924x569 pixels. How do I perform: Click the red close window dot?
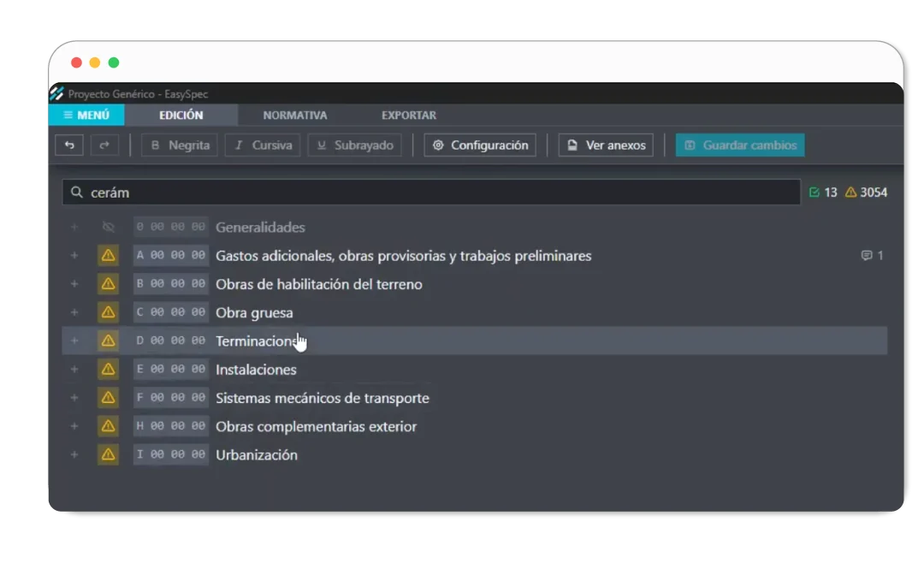tap(76, 62)
